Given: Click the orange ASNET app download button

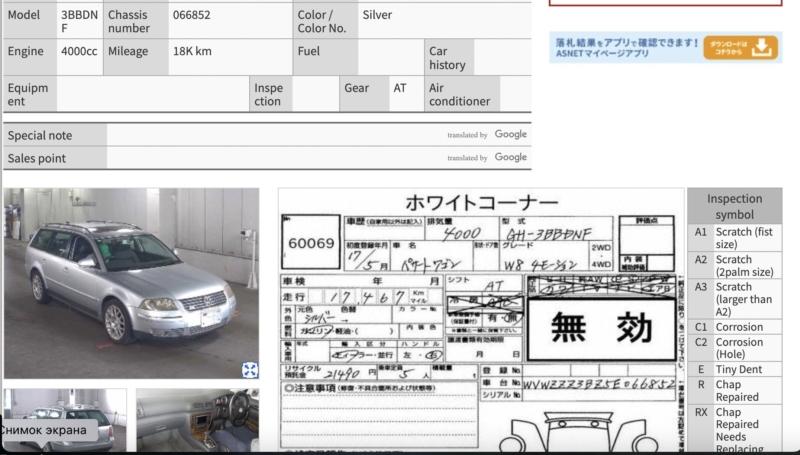Looking at the screenshot, I should [x=741, y=48].
